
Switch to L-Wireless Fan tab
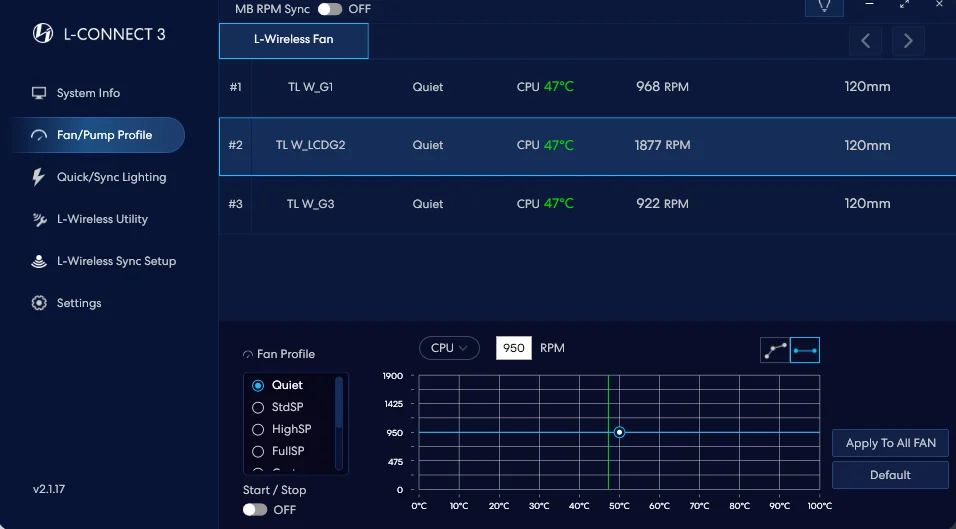(x=294, y=41)
